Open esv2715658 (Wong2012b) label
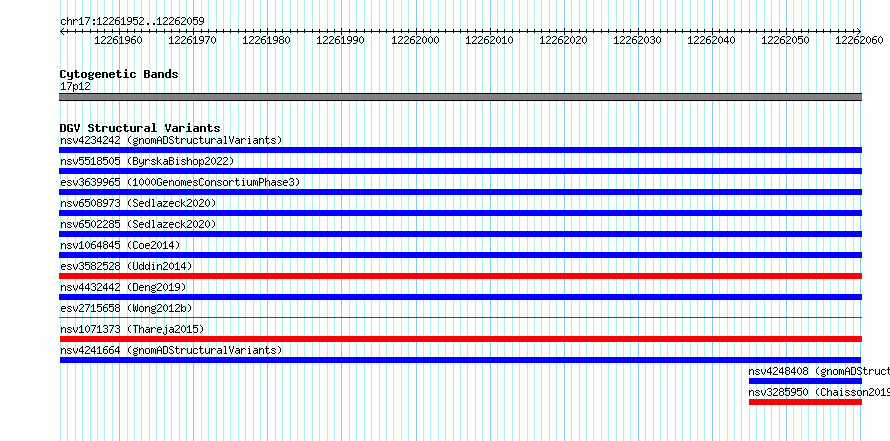 click(x=126, y=308)
